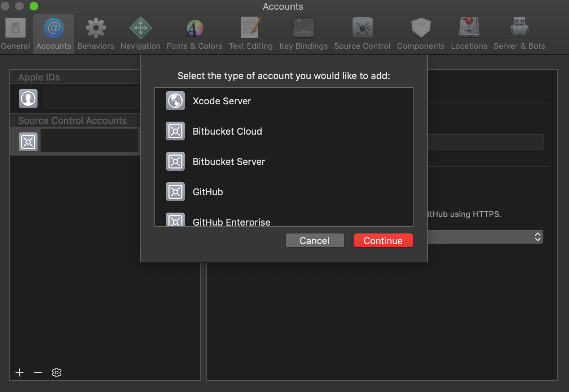This screenshot has width=569, height=392.
Task: Open the gear actions menu below accounts list
Action: coord(57,373)
